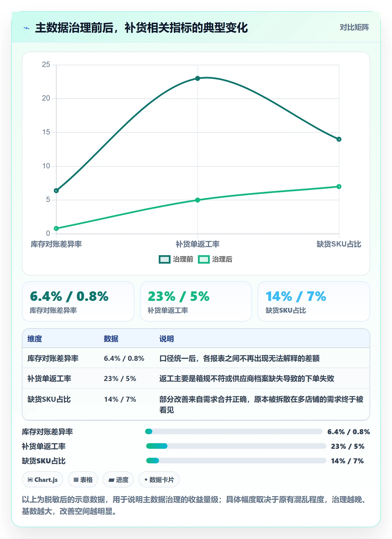The image size is (392, 539).
Task: Click 治理后 data point at 补货单返工率
Action: click(x=198, y=200)
